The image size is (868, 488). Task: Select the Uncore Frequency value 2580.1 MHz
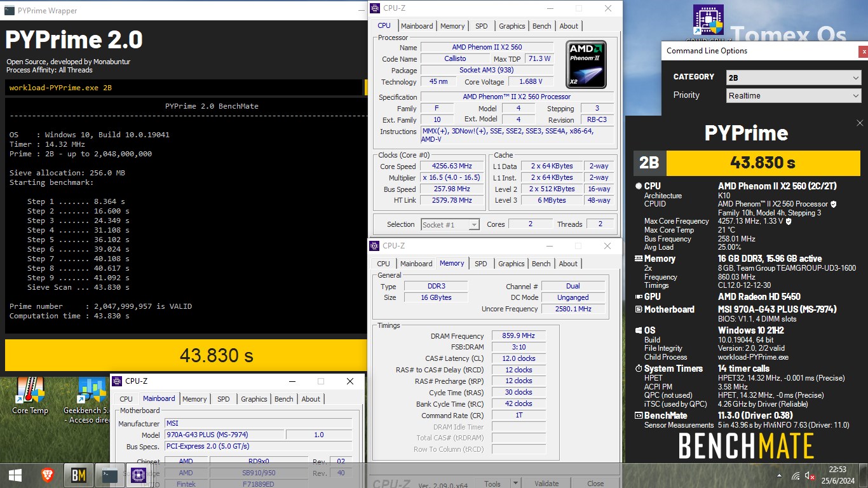coord(573,309)
